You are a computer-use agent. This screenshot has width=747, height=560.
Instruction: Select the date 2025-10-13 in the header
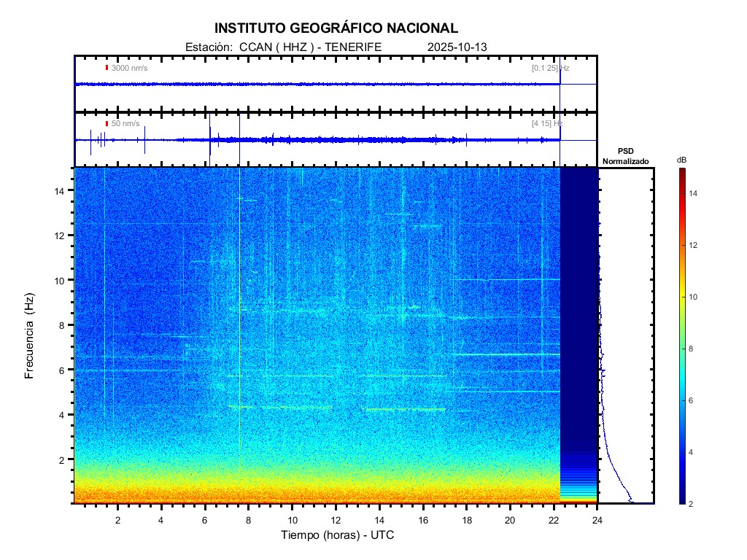pyautogui.click(x=457, y=47)
